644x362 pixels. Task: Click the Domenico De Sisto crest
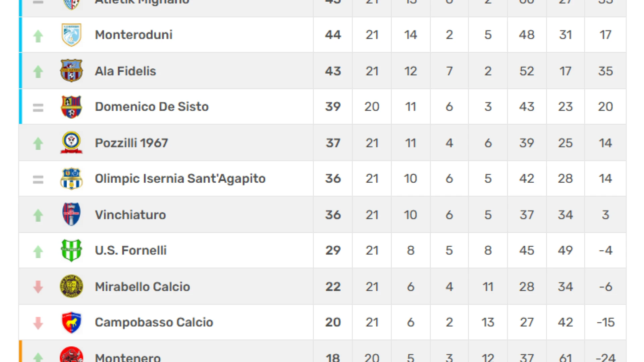71,107
